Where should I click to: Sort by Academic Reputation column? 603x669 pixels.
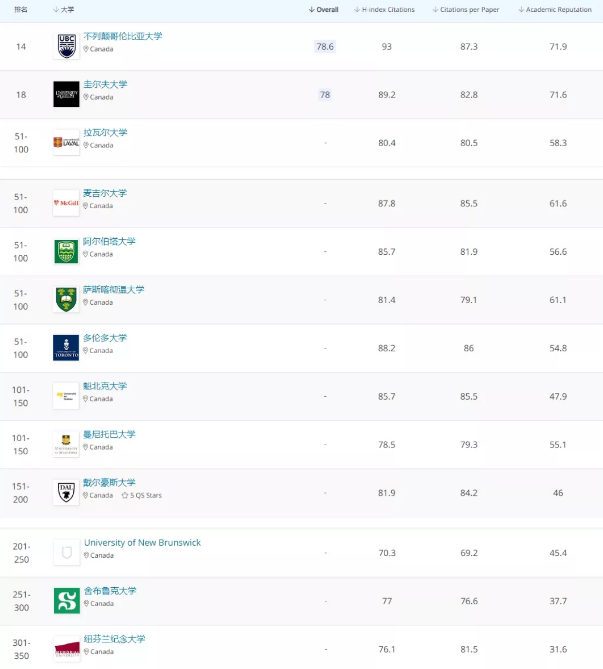point(555,9)
